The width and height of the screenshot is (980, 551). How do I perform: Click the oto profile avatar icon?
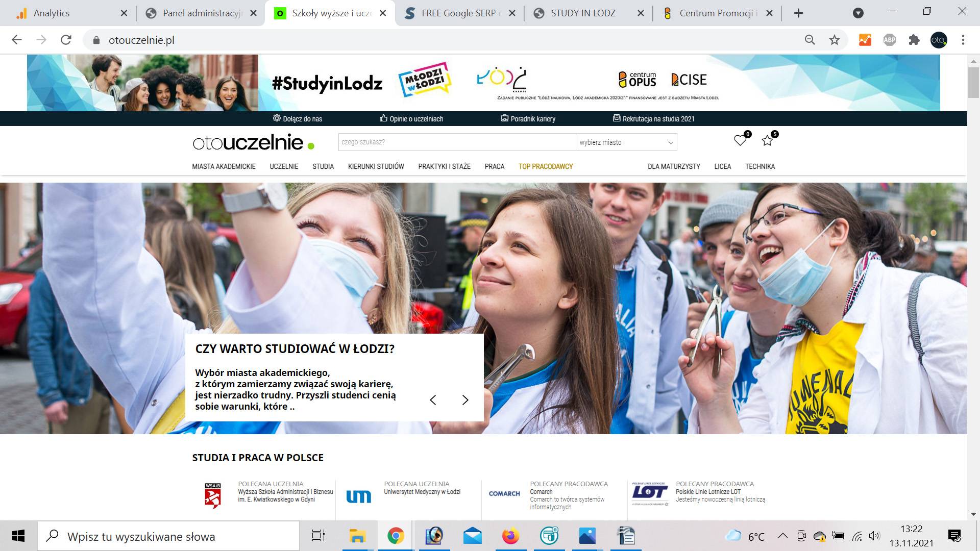939,40
